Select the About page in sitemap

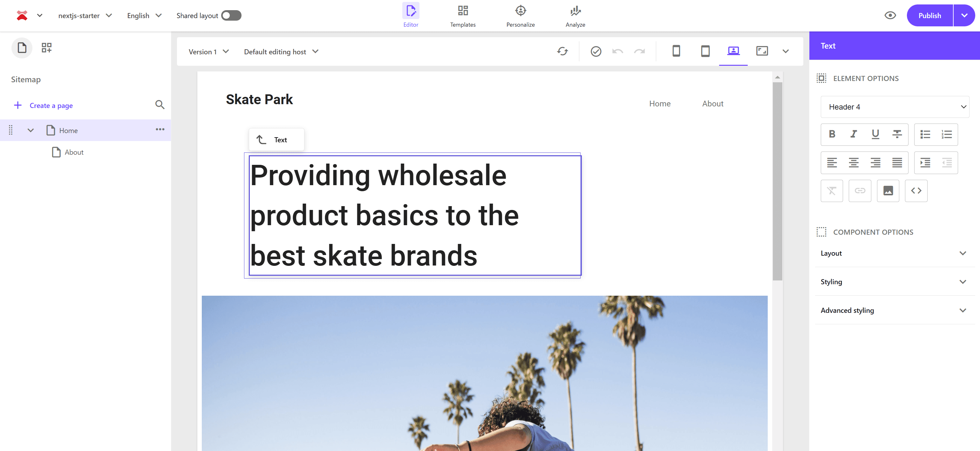(x=74, y=152)
